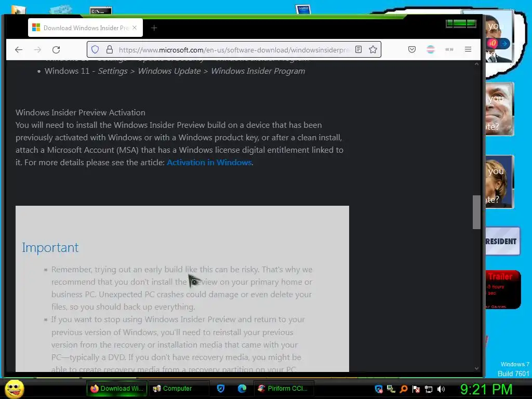Go back to the previous page
The image size is (532, 399).
(19, 50)
